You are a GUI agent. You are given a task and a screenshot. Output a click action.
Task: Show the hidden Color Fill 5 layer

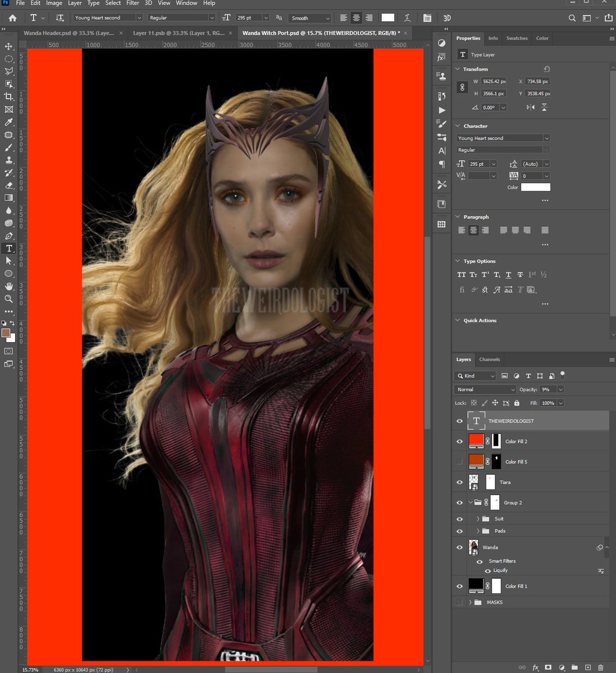click(459, 462)
